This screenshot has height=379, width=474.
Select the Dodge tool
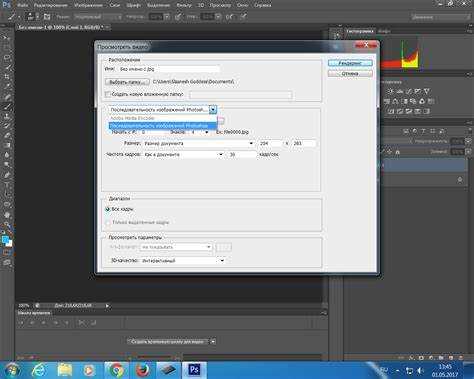pyautogui.click(x=7, y=165)
